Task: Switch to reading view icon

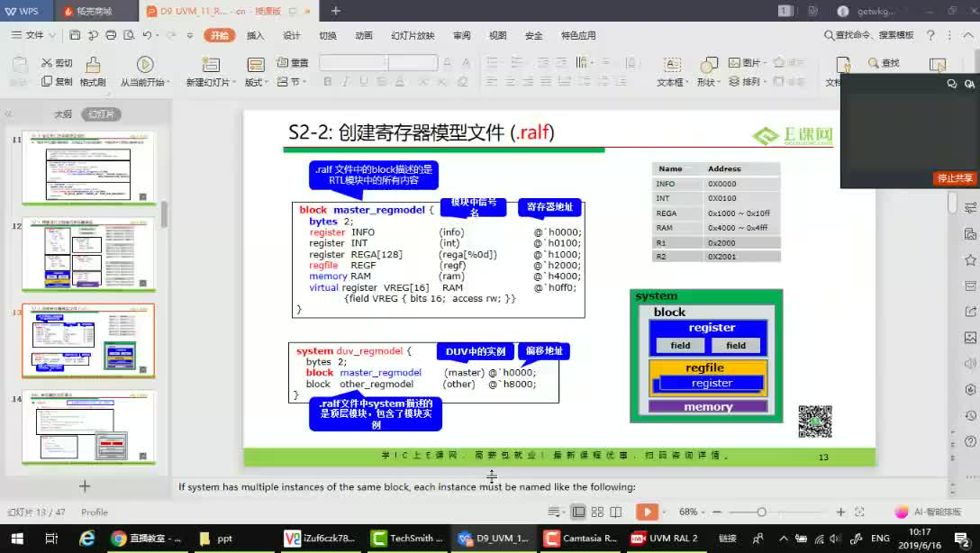Action: point(615,512)
